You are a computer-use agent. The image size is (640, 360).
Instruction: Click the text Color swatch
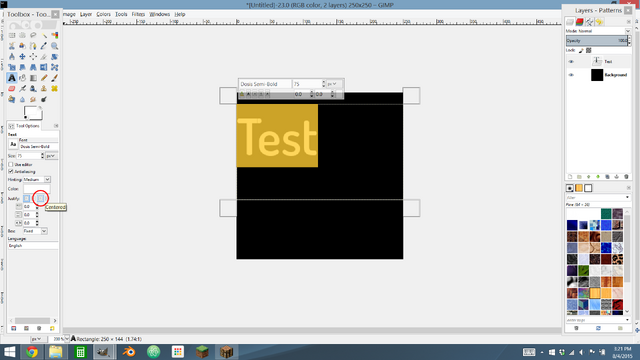36,189
